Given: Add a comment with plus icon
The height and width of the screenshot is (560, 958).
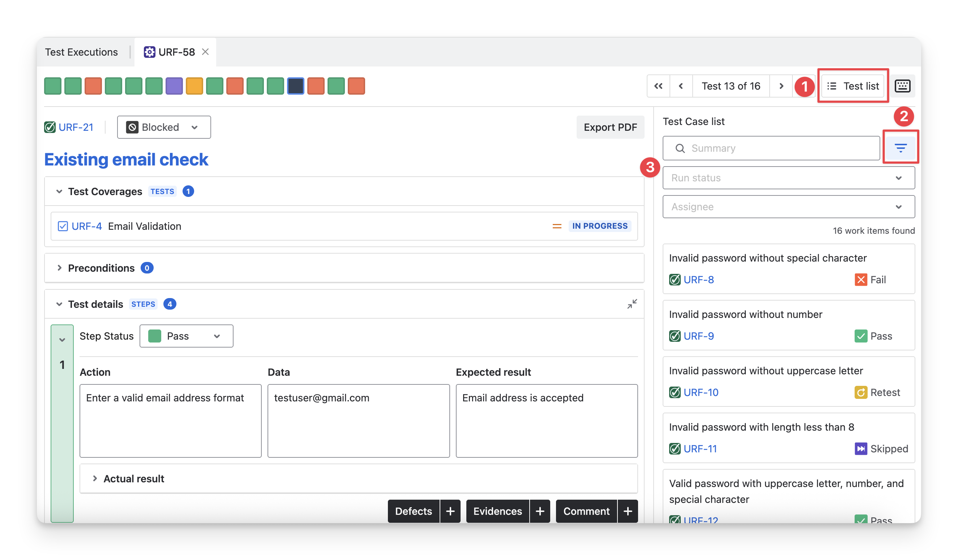Looking at the screenshot, I should tap(628, 511).
